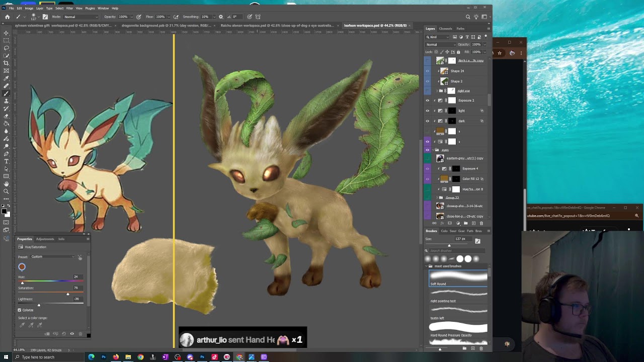Select Hard Round Pressure Opacity brush
Image resolution: width=644 pixels, height=362 pixels.
(458, 330)
